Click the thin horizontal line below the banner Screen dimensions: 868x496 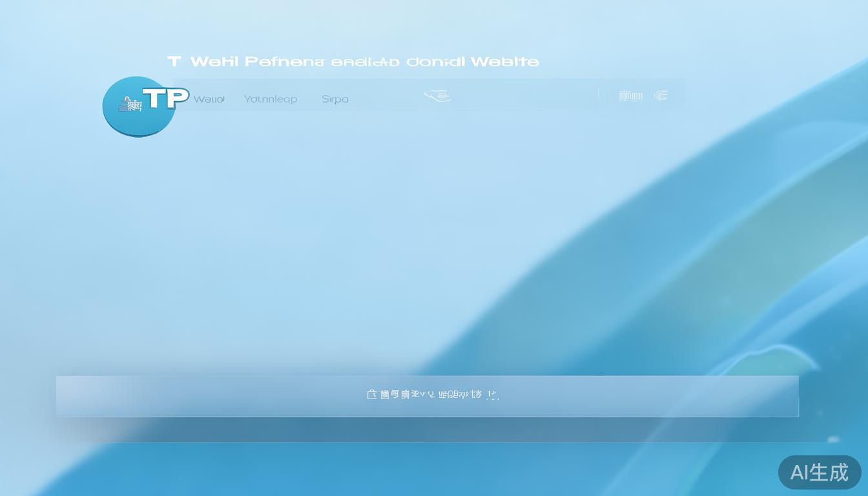tap(452, 442)
